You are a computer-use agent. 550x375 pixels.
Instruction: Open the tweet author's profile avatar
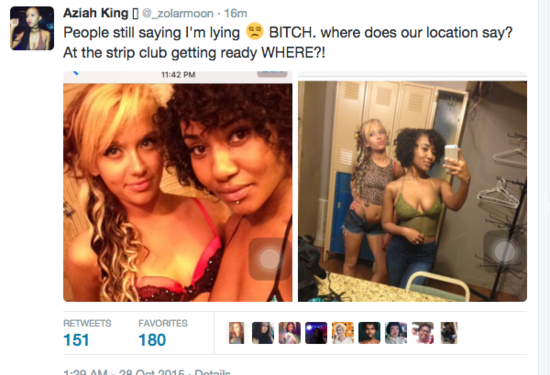pyautogui.click(x=32, y=28)
